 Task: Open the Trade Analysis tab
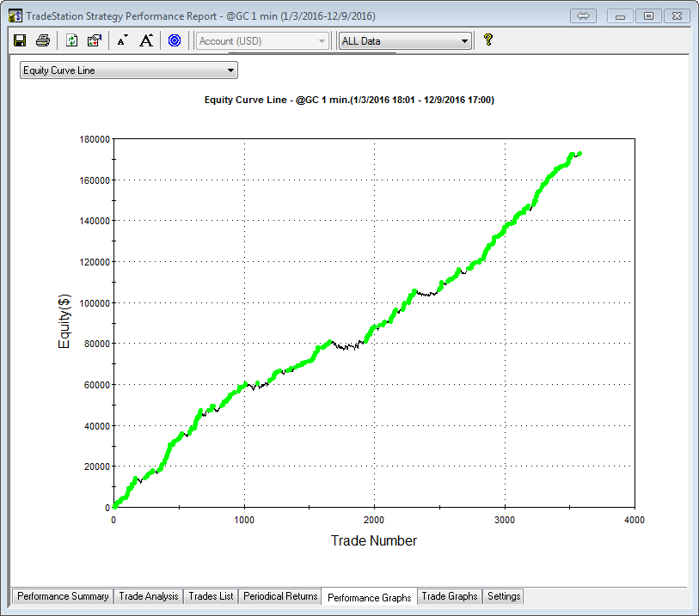(x=148, y=596)
